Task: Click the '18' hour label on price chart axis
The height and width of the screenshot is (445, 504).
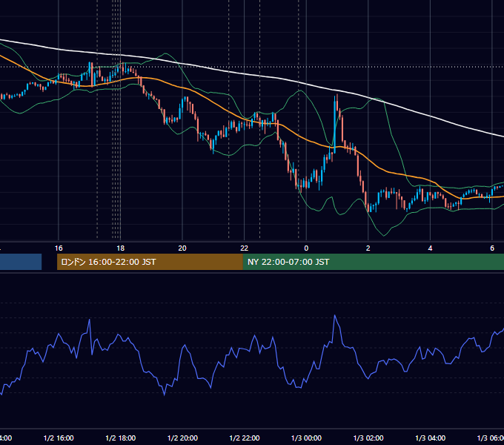Action: pos(121,248)
